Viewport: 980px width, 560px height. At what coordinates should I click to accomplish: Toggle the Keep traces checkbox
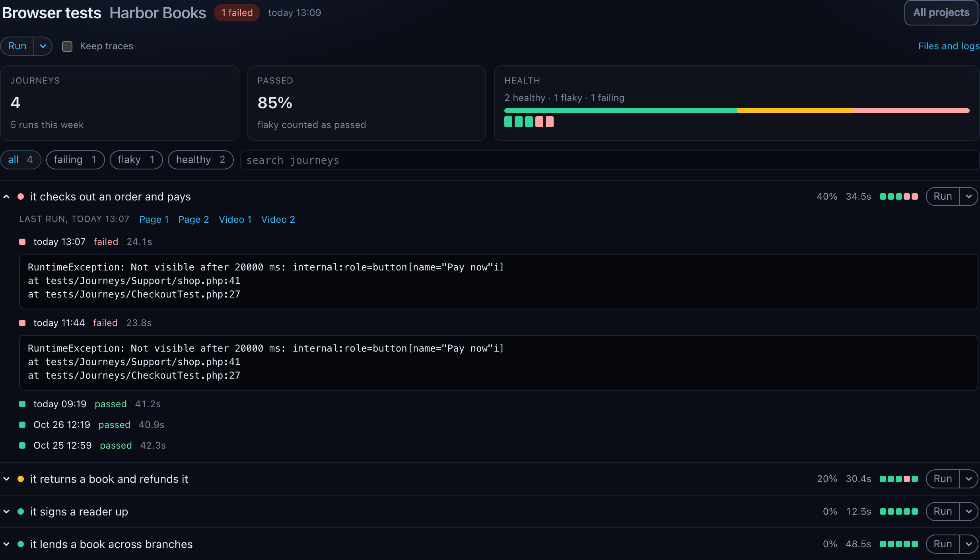click(x=67, y=47)
